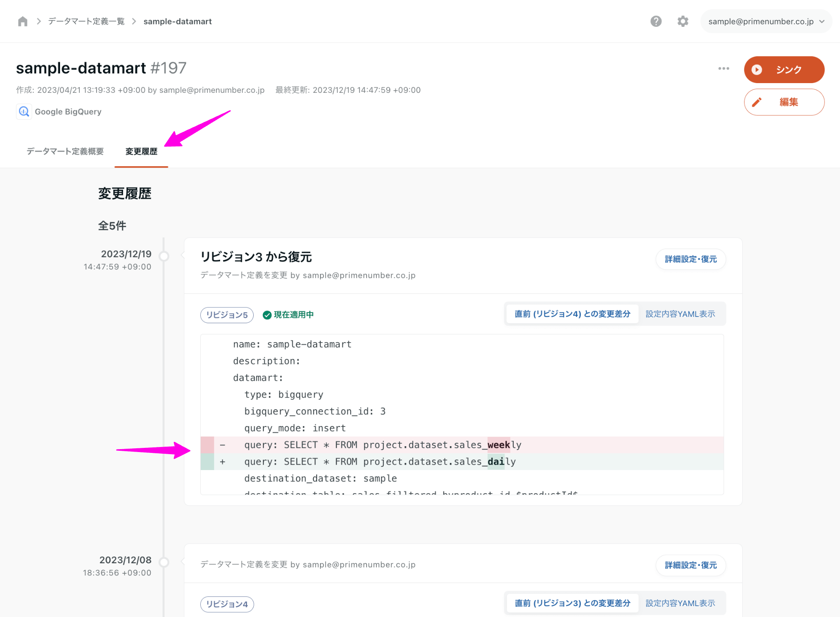Click the リビジョン4 badge
840x617 pixels.
click(x=227, y=604)
